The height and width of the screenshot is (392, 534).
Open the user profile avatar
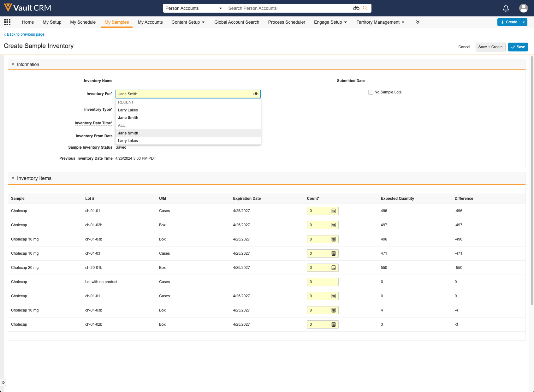point(523,8)
